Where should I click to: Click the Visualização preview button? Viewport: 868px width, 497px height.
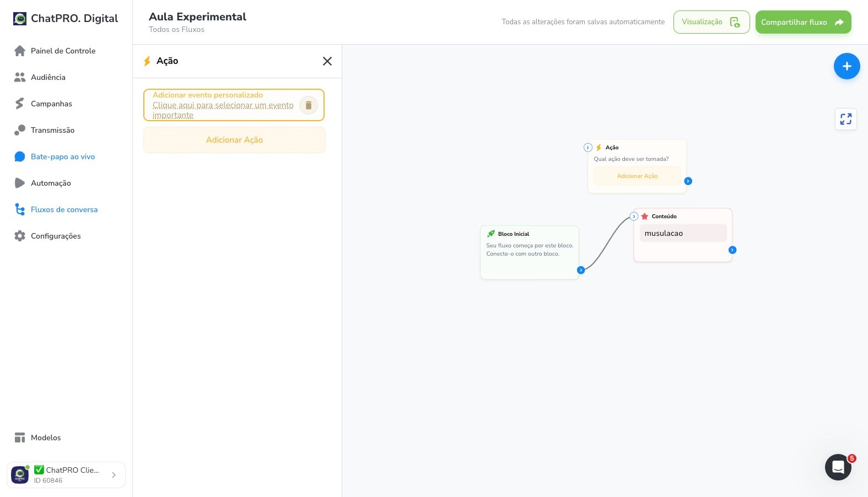711,22
